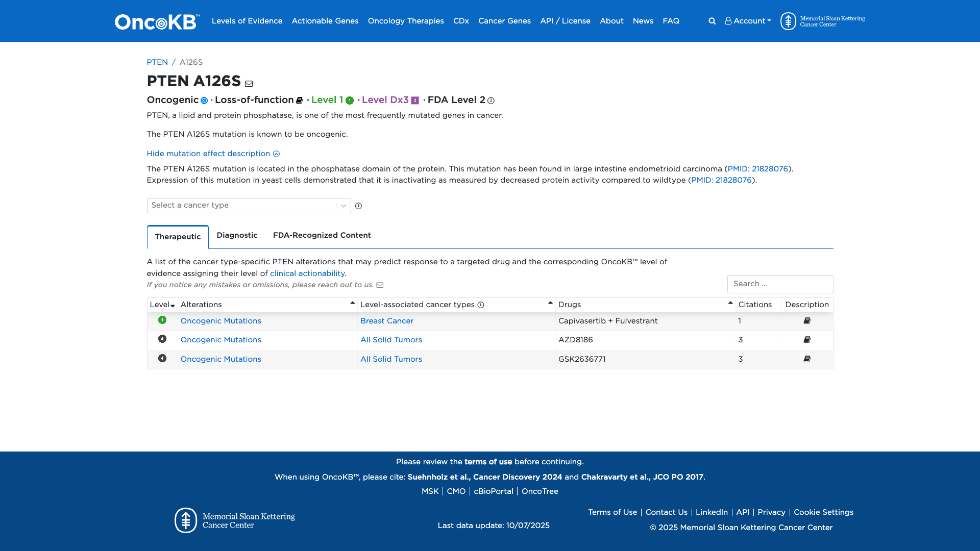
Task: Click the Level 1 green badge
Action: [349, 101]
